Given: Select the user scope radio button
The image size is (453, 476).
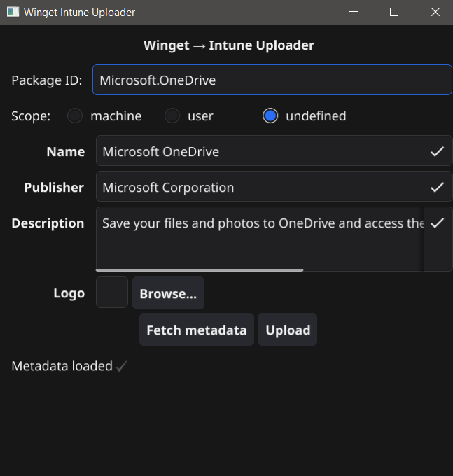Looking at the screenshot, I should 172,115.
